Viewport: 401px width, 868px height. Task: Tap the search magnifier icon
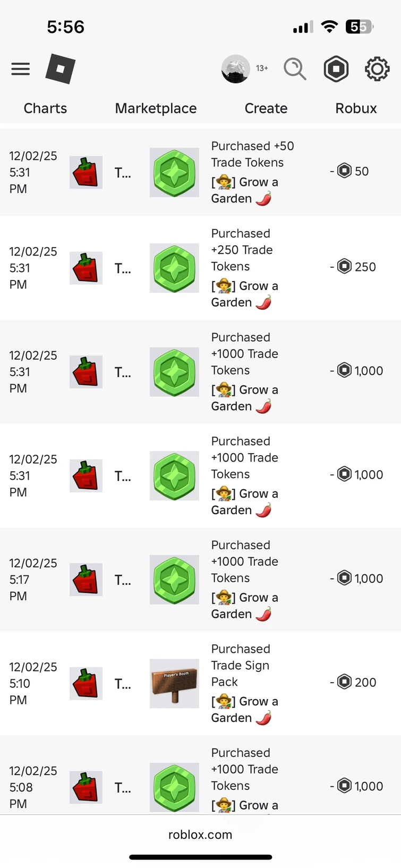pyautogui.click(x=295, y=69)
